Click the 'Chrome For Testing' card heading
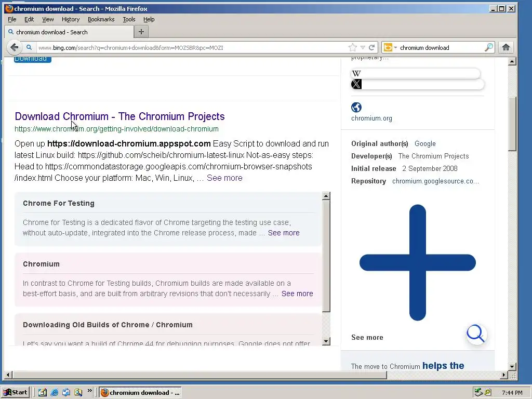The width and height of the screenshot is (532, 399). click(x=59, y=203)
